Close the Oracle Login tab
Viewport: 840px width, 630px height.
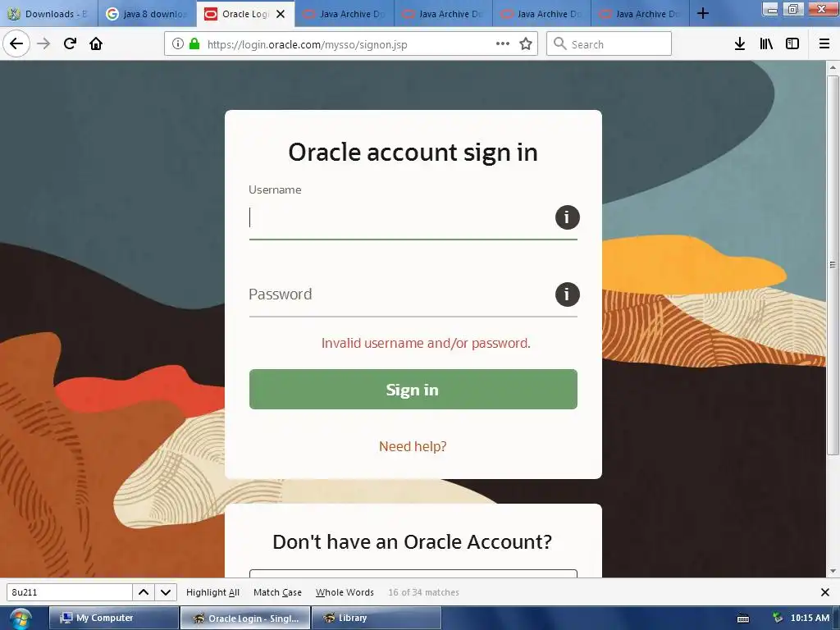click(281, 14)
